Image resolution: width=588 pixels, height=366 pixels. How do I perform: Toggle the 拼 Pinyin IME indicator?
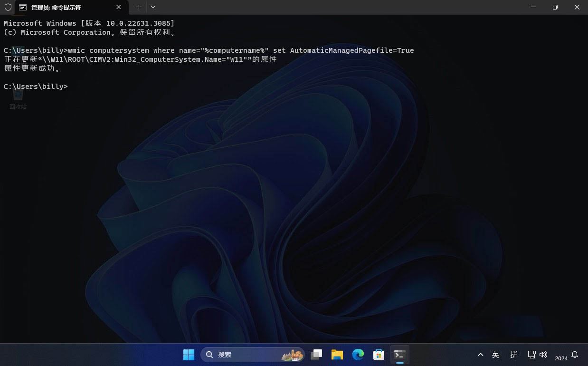(x=514, y=355)
